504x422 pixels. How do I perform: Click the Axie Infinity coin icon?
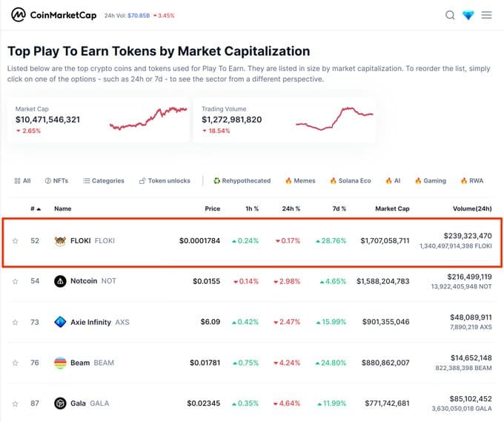tap(60, 322)
